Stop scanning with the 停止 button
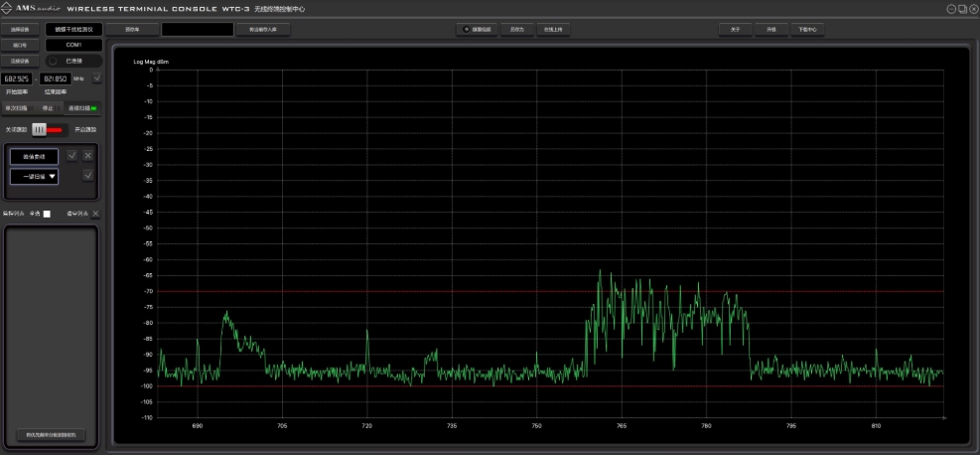The image size is (980, 455). (x=48, y=108)
